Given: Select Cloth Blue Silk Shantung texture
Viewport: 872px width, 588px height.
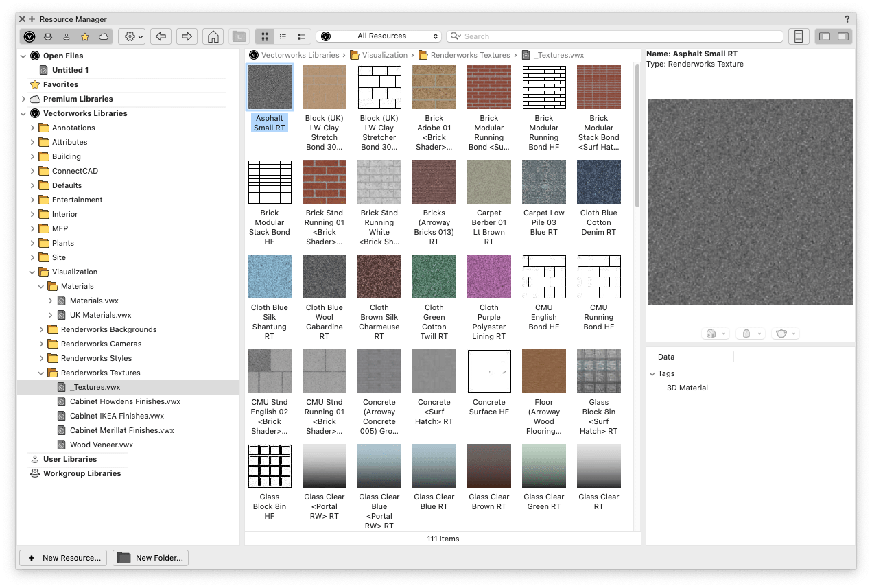Looking at the screenshot, I should 270,277.
